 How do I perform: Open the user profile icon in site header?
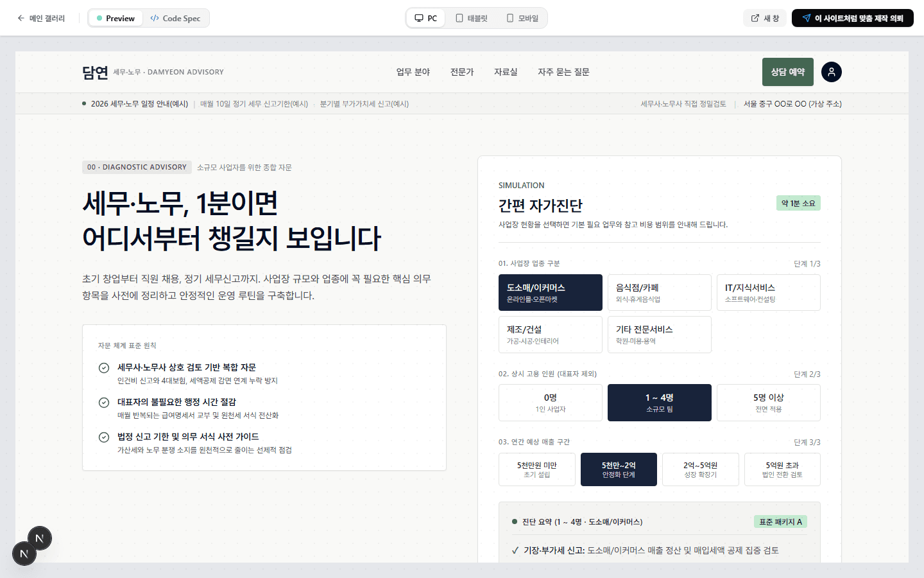click(x=831, y=72)
